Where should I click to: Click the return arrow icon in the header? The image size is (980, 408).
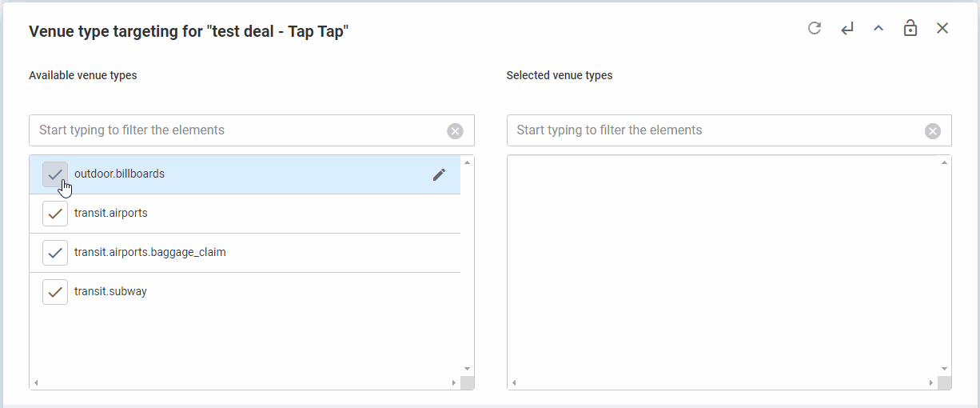click(847, 29)
